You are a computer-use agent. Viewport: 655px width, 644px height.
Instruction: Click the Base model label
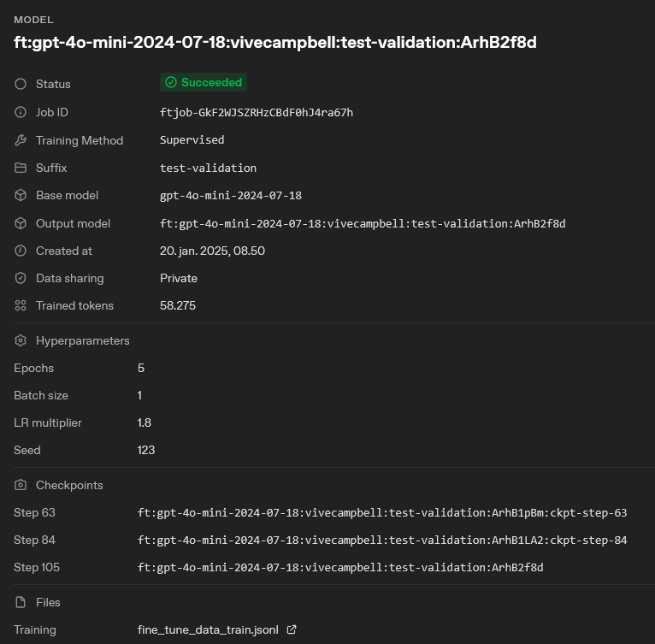(x=67, y=195)
